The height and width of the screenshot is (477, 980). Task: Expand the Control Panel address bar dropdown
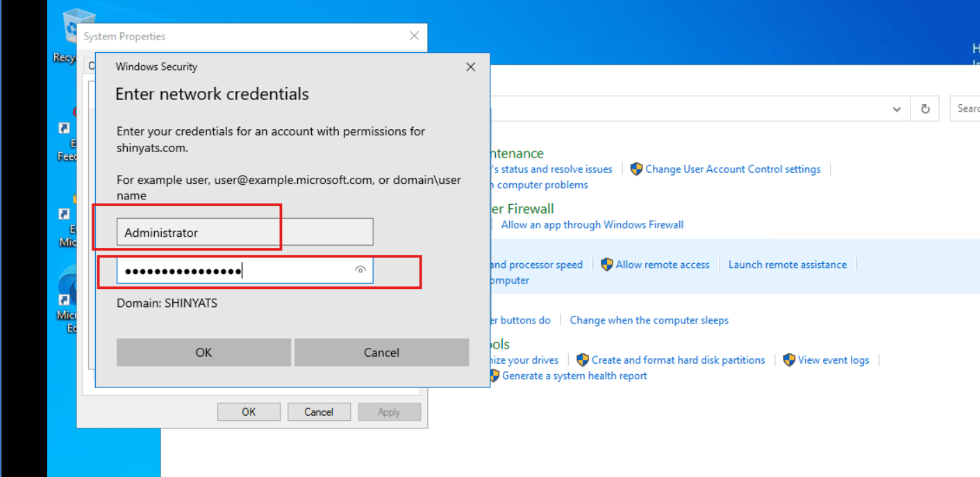pyautogui.click(x=897, y=109)
